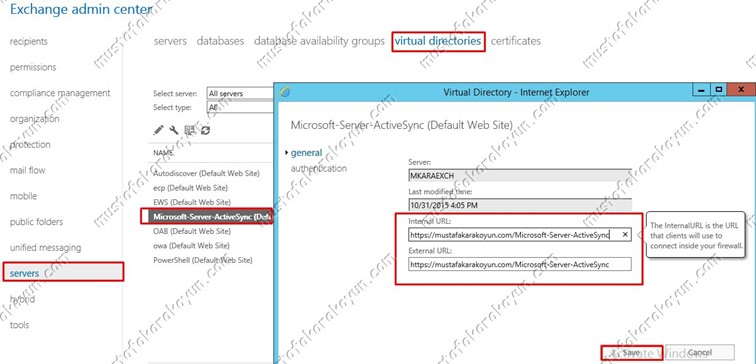The height and width of the screenshot is (364, 756).
Task: Click the export list icon beside wrench
Action: pyautogui.click(x=189, y=130)
